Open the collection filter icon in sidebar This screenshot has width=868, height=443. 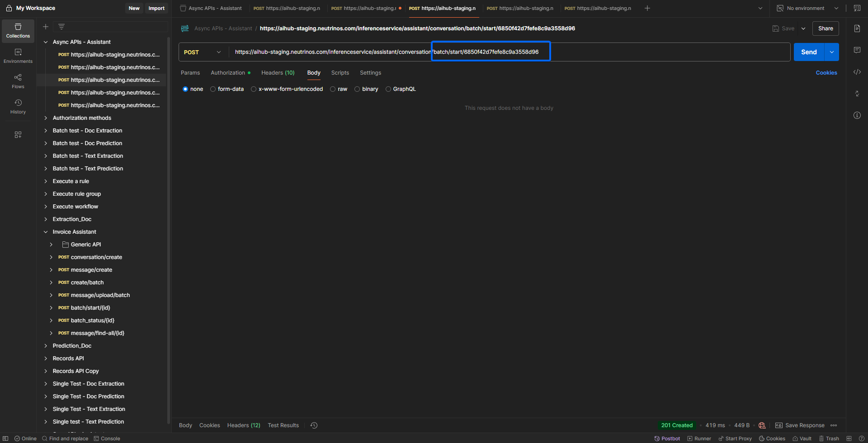[x=61, y=27]
